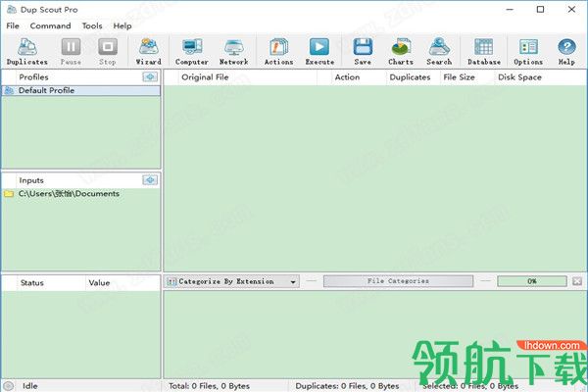Open the Help menu

122,25
